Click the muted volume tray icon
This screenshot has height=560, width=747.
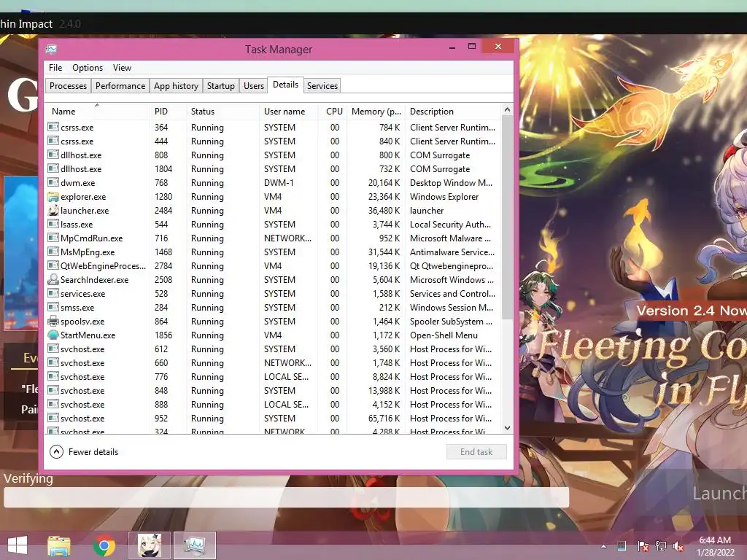[678, 546]
